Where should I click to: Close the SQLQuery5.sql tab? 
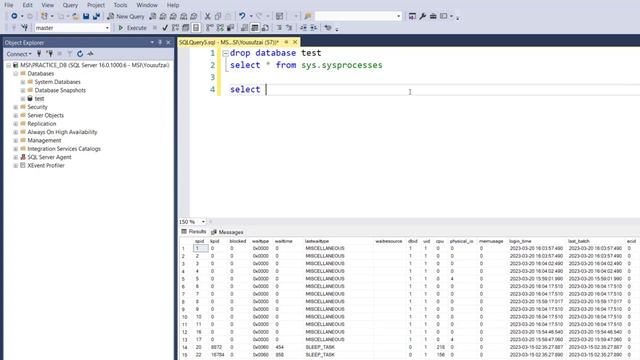tap(295, 42)
